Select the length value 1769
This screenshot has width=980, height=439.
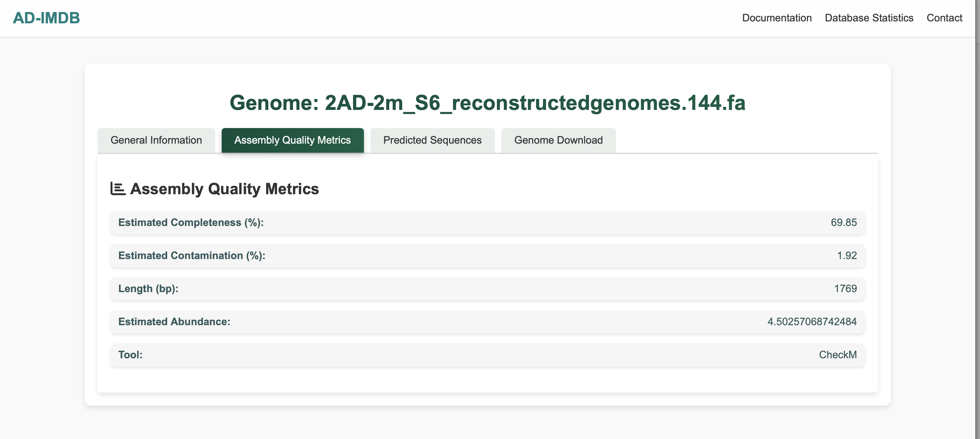(845, 289)
